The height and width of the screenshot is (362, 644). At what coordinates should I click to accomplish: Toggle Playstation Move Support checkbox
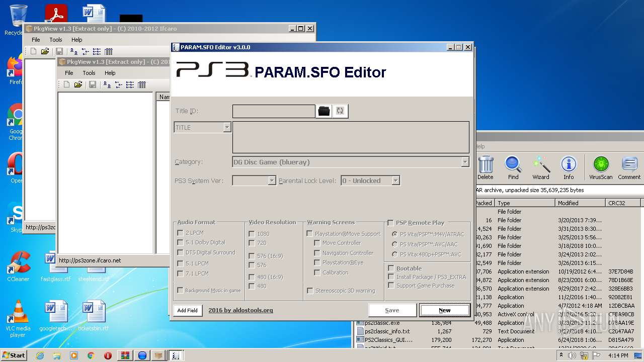[309, 234]
